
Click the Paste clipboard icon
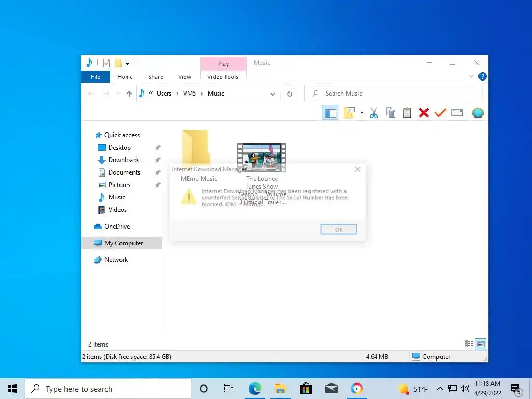pos(407,113)
